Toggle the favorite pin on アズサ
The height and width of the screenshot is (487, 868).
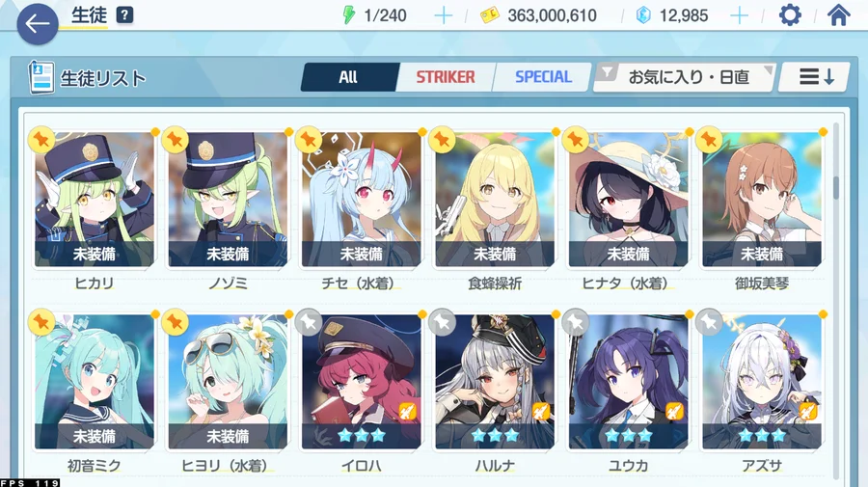[x=709, y=322]
